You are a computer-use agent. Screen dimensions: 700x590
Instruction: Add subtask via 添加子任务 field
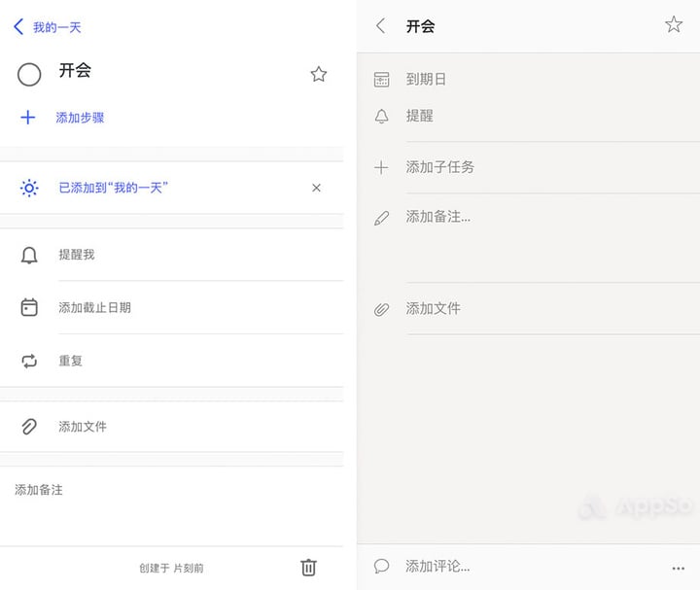point(439,167)
